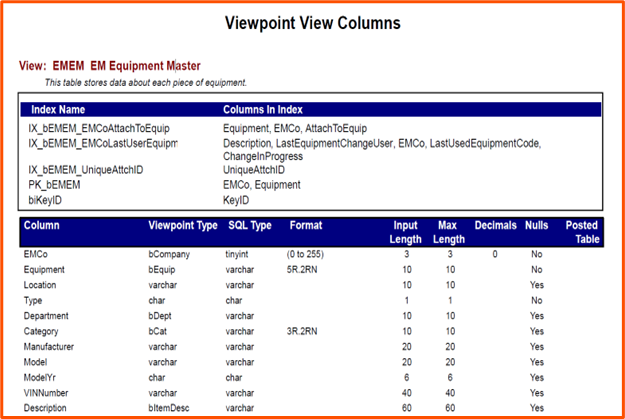The image size is (625, 419).
Task: Select index name biKeyID
Action: [45, 200]
